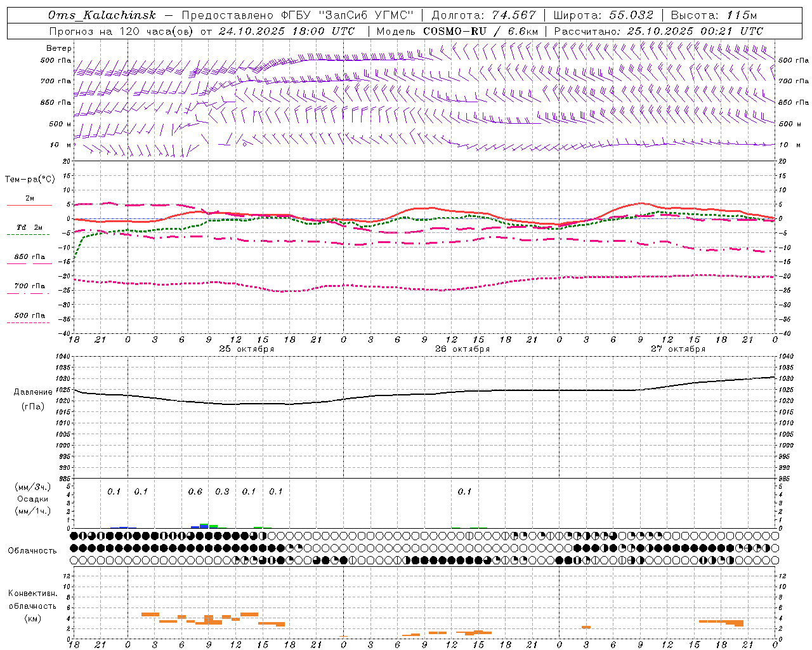Select the 0.3 precipitation value
This screenshot has height=650, width=812.
(x=222, y=492)
